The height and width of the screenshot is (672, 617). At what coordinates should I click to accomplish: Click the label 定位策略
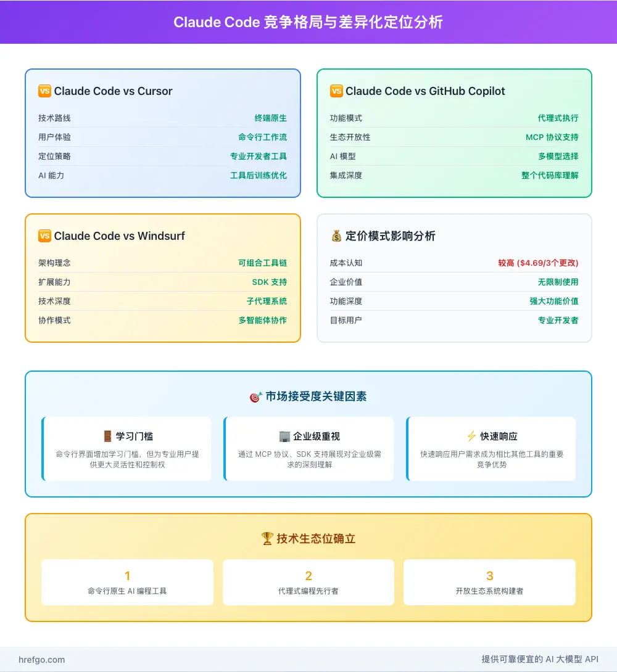(x=54, y=156)
